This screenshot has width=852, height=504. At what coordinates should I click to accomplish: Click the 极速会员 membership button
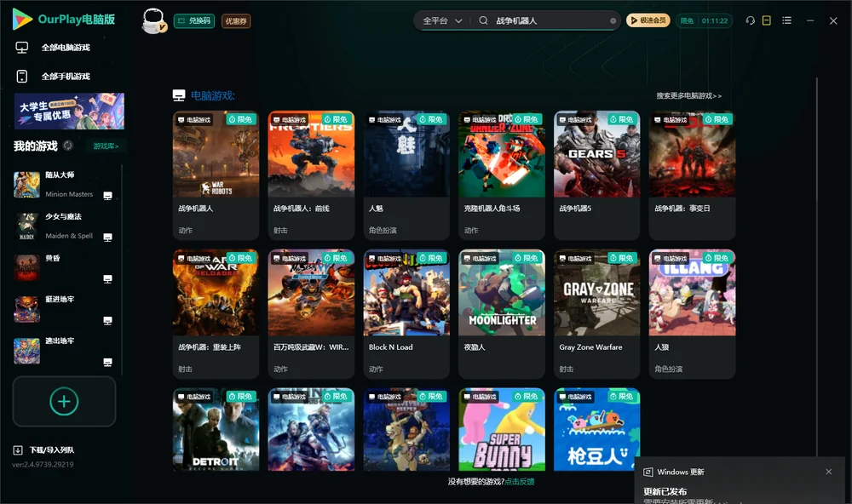648,20
